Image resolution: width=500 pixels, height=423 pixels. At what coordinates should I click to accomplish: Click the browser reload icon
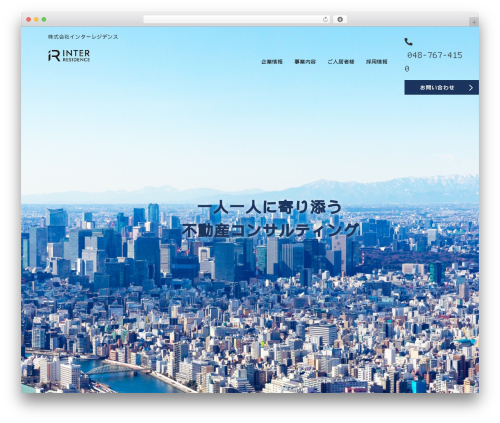[x=325, y=20]
